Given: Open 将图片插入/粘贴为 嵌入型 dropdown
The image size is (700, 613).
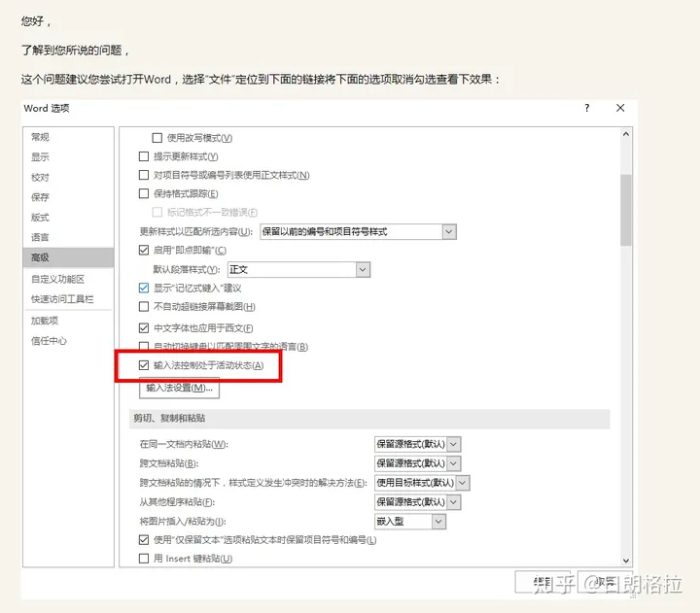Looking at the screenshot, I should 438,522.
